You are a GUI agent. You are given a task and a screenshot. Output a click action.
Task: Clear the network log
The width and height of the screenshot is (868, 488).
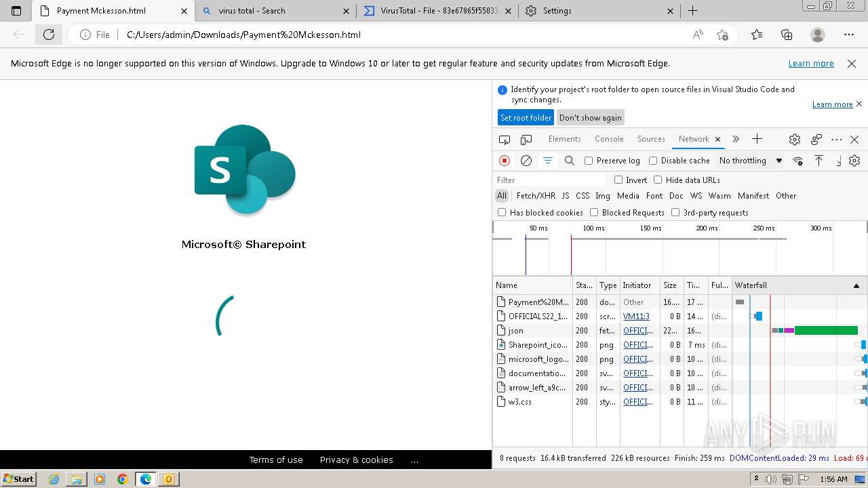[526, 161]
